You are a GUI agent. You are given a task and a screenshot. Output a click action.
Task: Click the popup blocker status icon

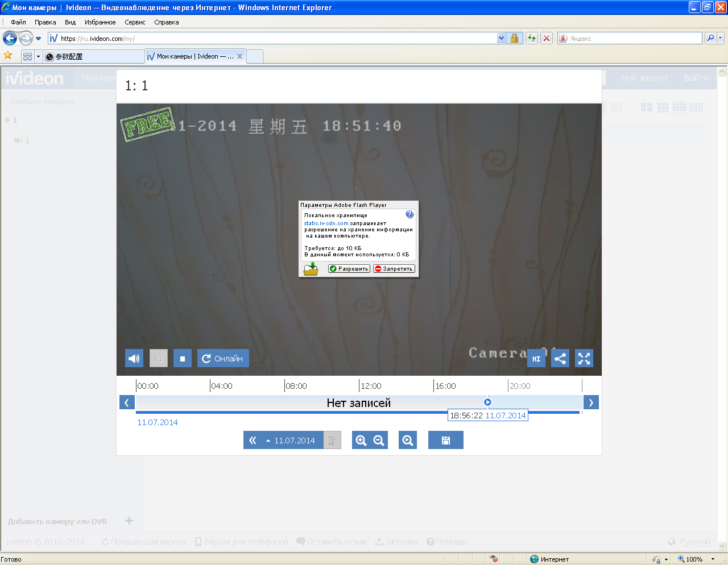[494, 559]
